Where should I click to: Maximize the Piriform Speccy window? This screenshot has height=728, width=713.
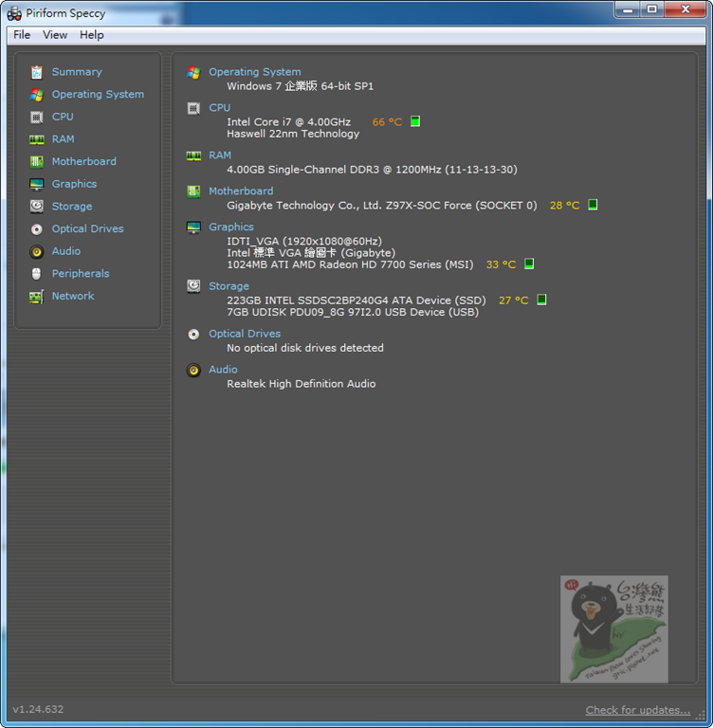[652, 9]
